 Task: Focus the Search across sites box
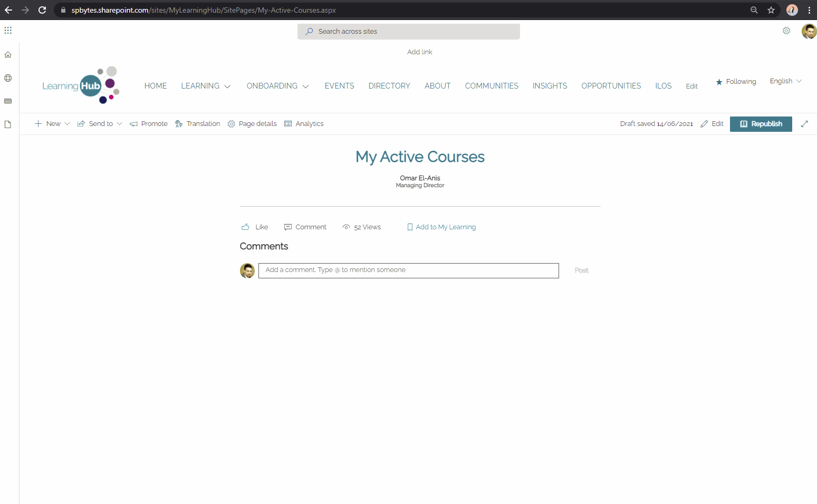[409, 32]
